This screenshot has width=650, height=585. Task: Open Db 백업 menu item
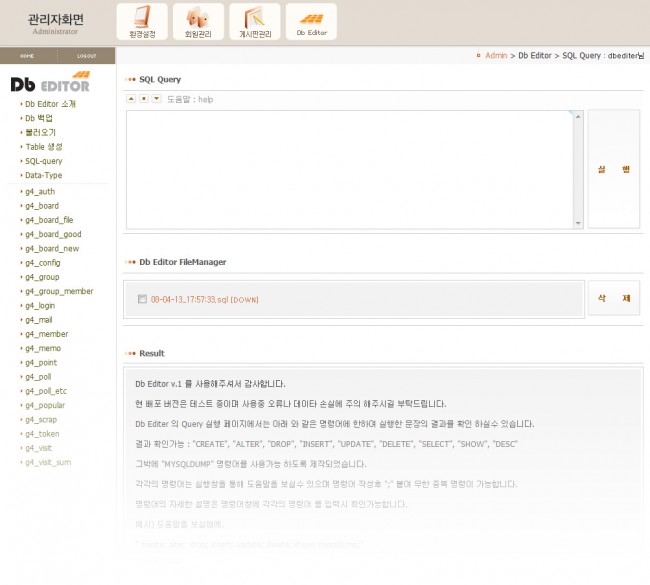point(39,118)
